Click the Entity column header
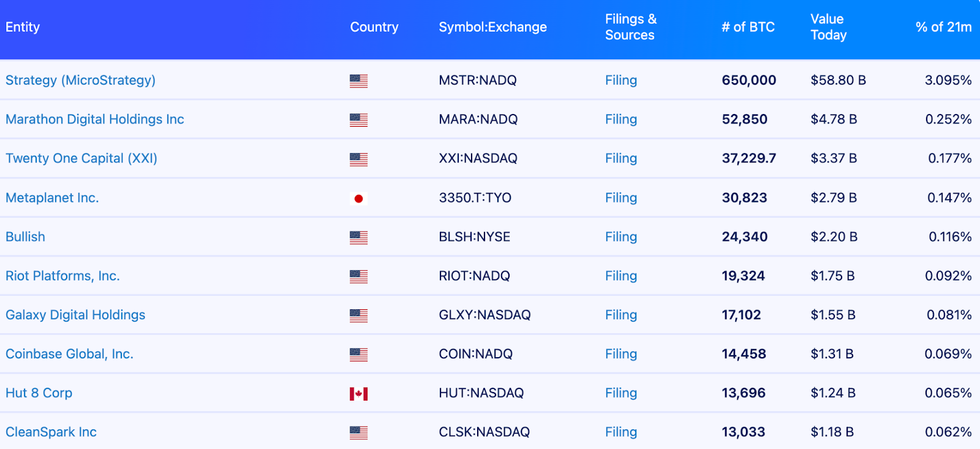Image resolution: width=980 pixels, height=449 pixels. (23, 27)
